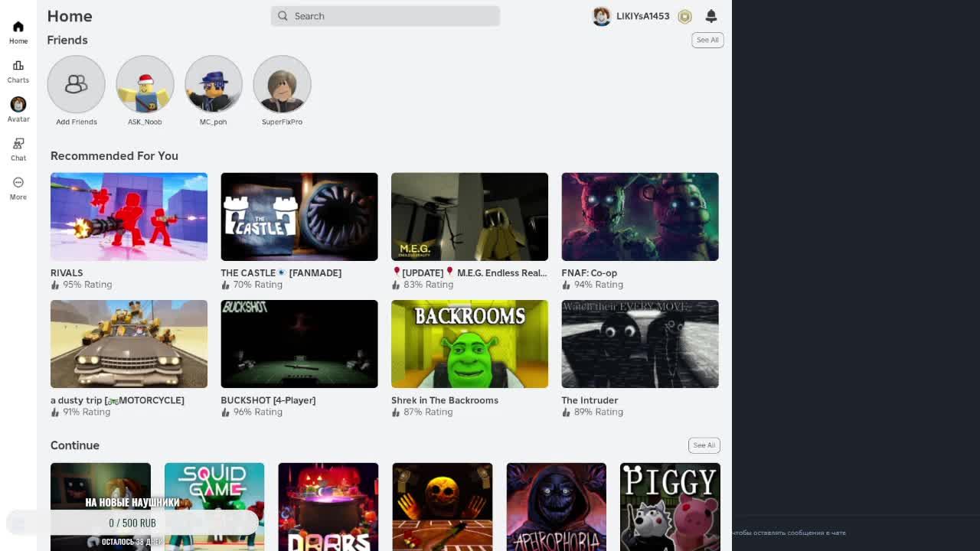Open Shrek in The Backrooms thumbnail
Screen dimensions: 980x551
pyautogui.click(x=469, y=344)
